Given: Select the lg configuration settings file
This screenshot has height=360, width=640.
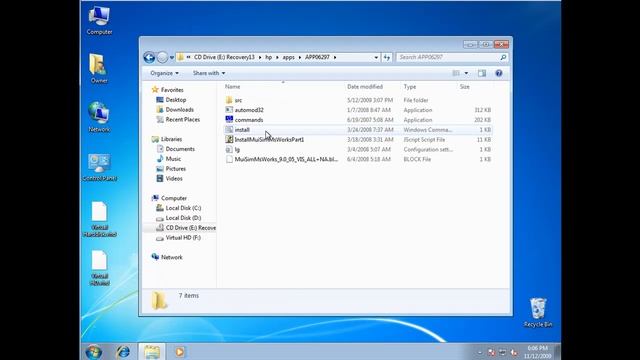Looking at the screenshot, I should [237, 149].
